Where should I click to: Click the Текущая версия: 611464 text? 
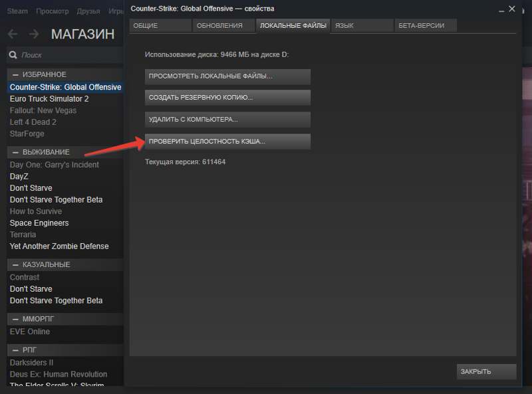[186, 162]
